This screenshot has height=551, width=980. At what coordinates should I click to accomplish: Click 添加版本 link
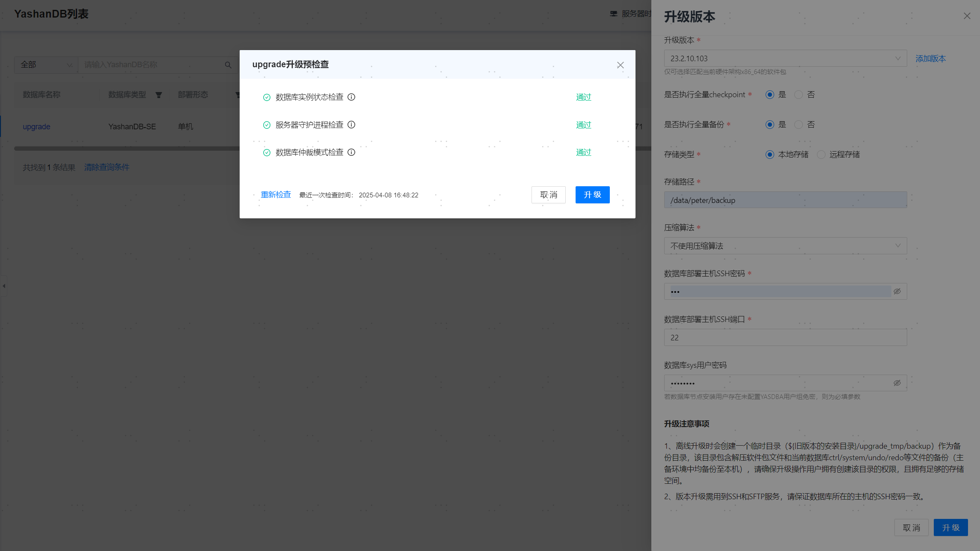(930, 59)
